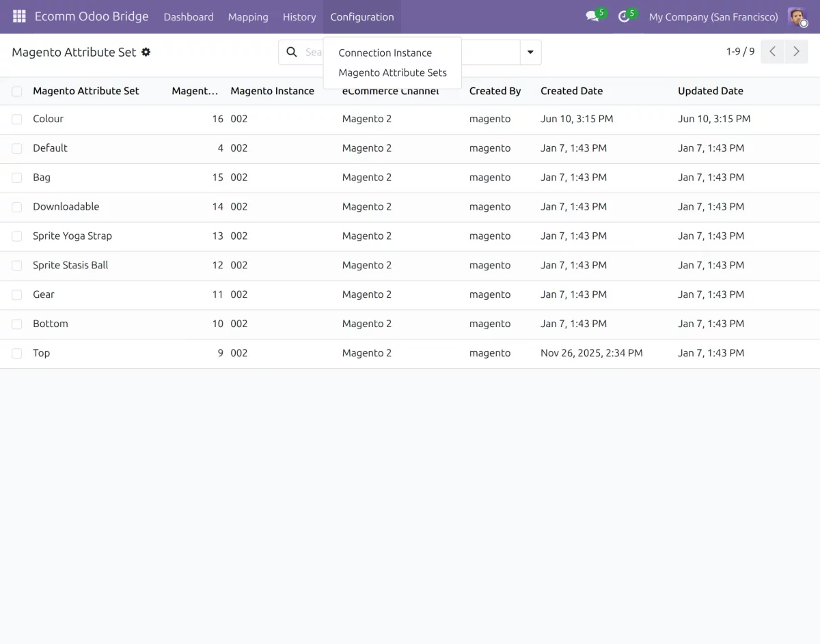The width and height of the screenshot is (820, 644).
Task: Click Magento ID value 9
Action: pos(221,354)
